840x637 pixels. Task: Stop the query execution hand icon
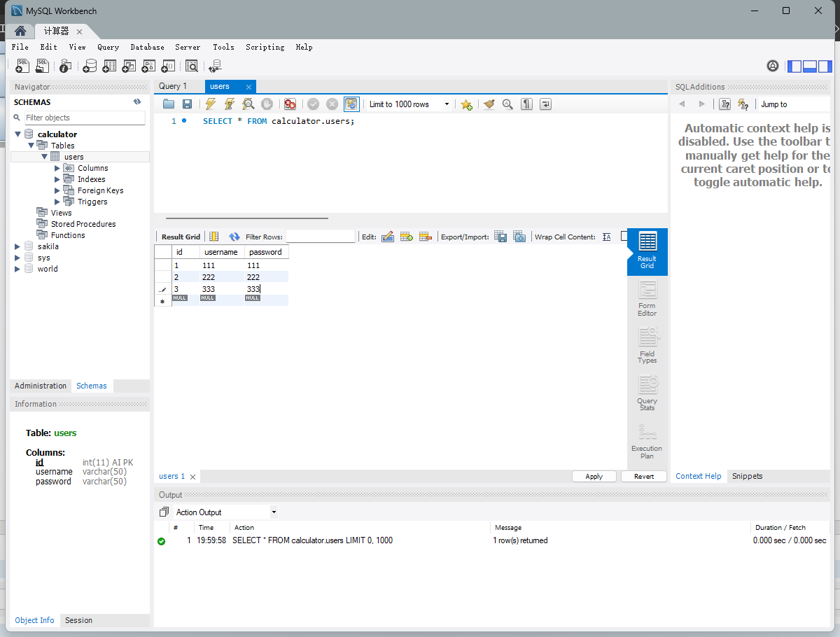267,104
